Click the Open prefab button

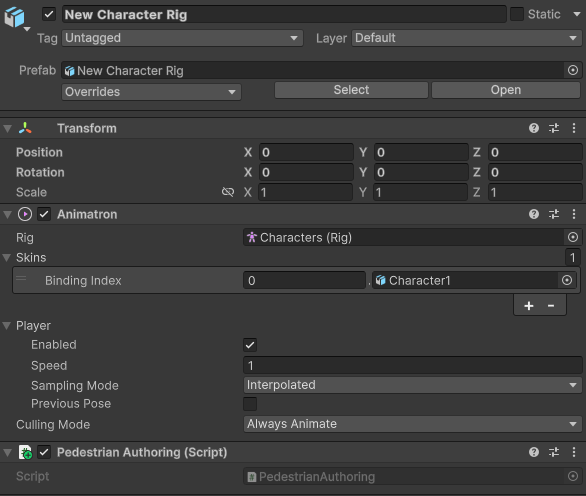pyautogui.click(x=506, y=90)
